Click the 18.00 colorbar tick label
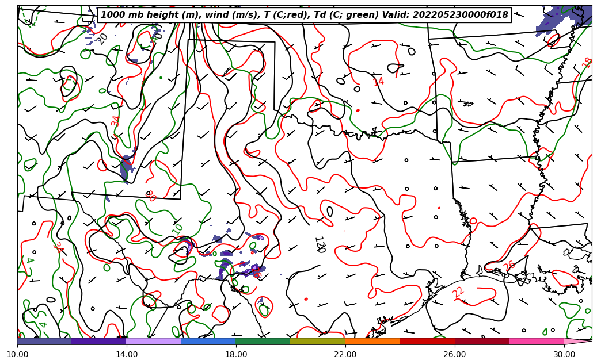 tap(236, 355)
